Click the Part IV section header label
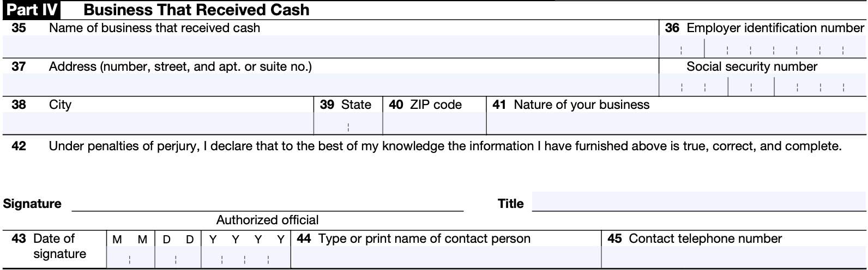The height and width of the screenshot is (270, 868). click(32, 10)
